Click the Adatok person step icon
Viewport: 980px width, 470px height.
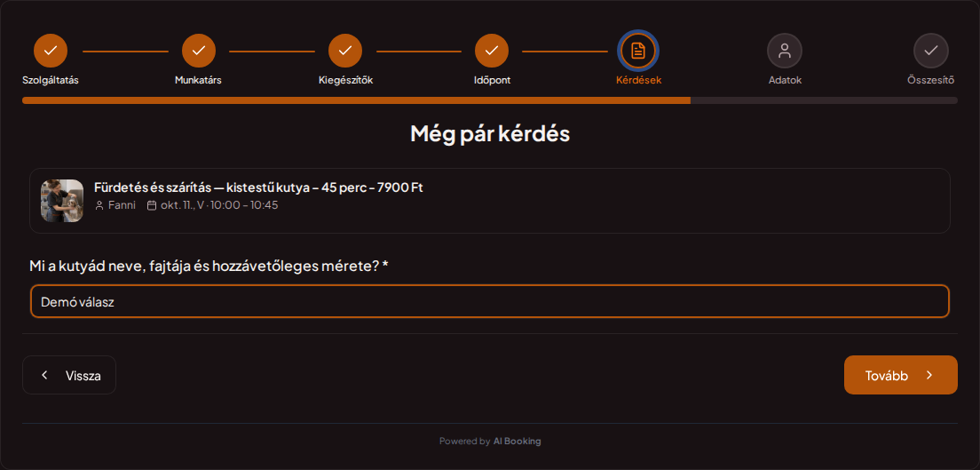pyautogui.click(x=785, y=51)
